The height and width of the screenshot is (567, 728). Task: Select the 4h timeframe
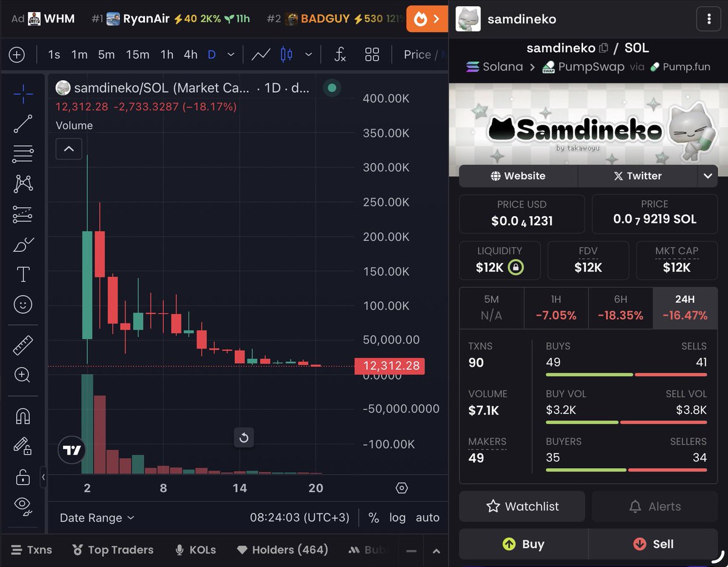(x=190, y=55)
